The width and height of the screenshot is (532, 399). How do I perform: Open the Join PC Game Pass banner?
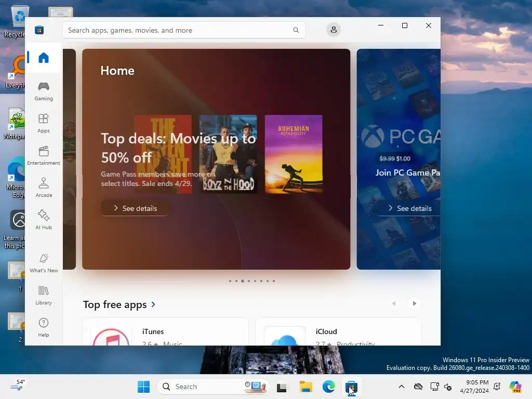click(398, 159)
